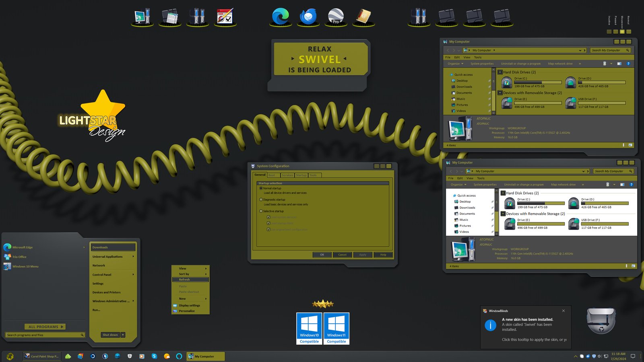The height and width of the screenshot is (362, 644).
Task: Open shut down options arrow in Start menu
Action: [x=123, y=335]
